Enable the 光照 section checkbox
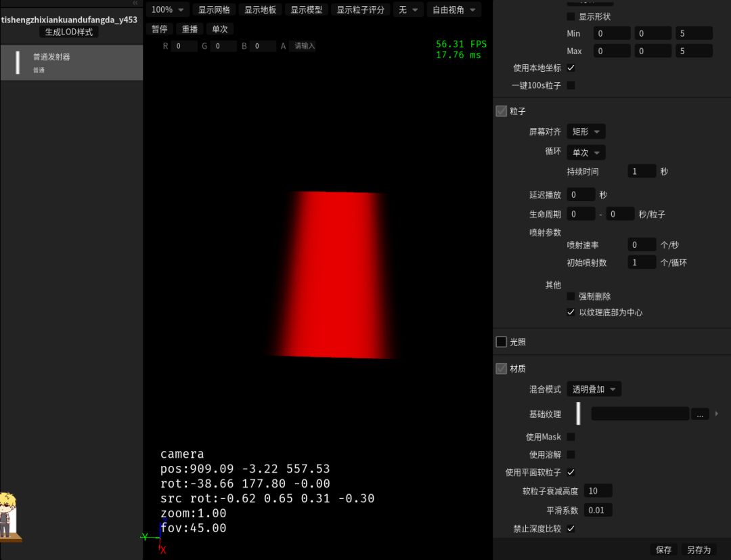The image size is (731, 560). coord(502,342)
